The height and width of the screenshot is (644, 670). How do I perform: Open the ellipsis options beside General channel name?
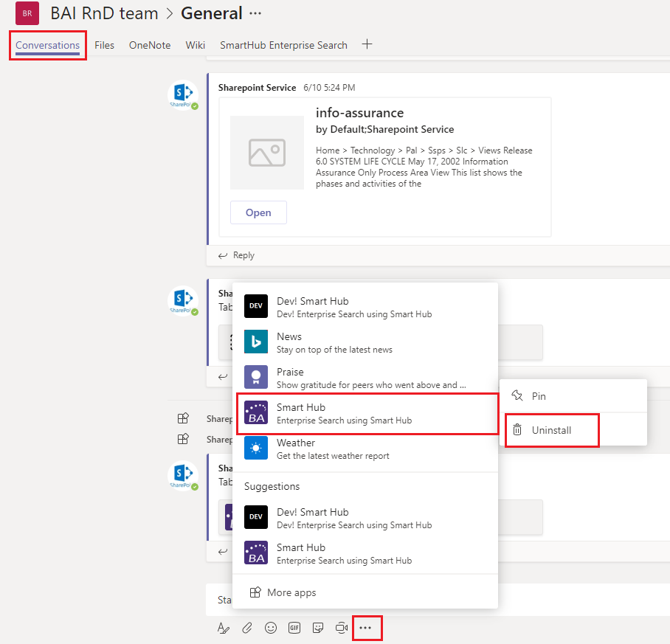tap(255, 13)
